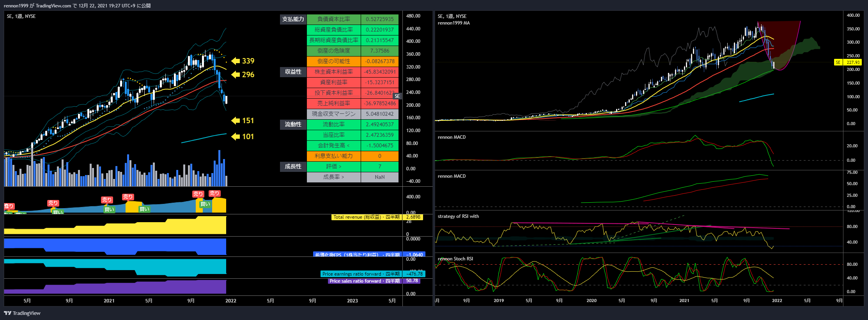Click the -1.0640 EPS value tag
This screenshot has width=868, height=320.
(x=415, y=255)
